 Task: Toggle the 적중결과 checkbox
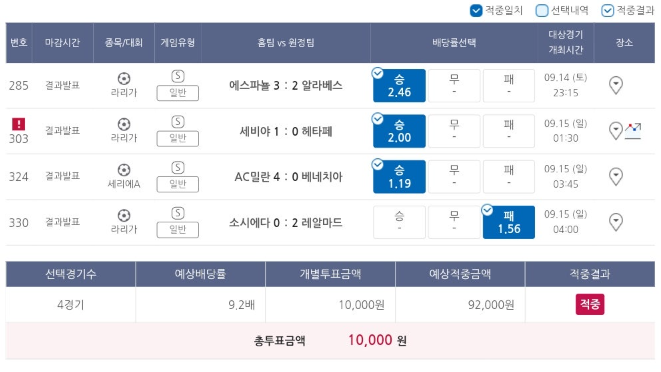pyautogui.click(x=607, y=11)
